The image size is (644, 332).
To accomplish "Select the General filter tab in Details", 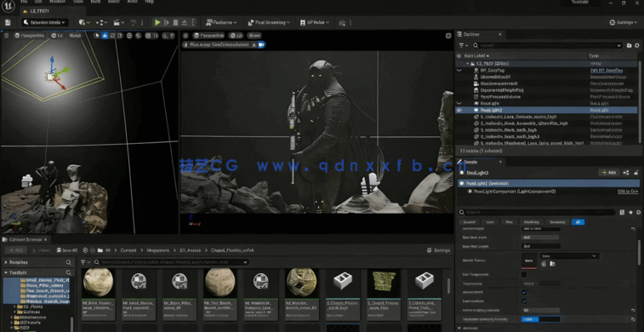I will click(469, 222).
